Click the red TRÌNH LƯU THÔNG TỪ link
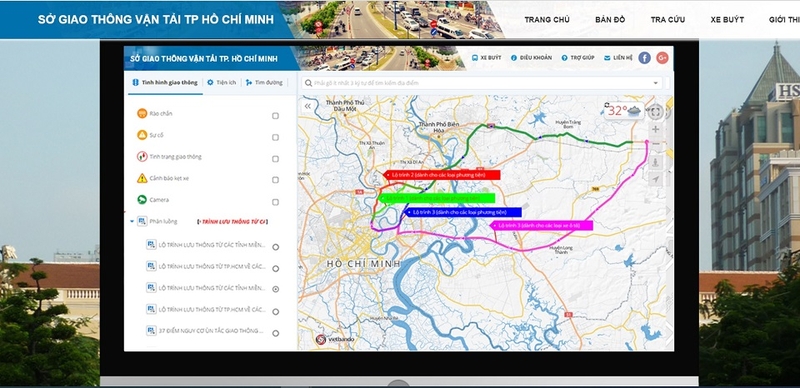 [x=232, y=222]
